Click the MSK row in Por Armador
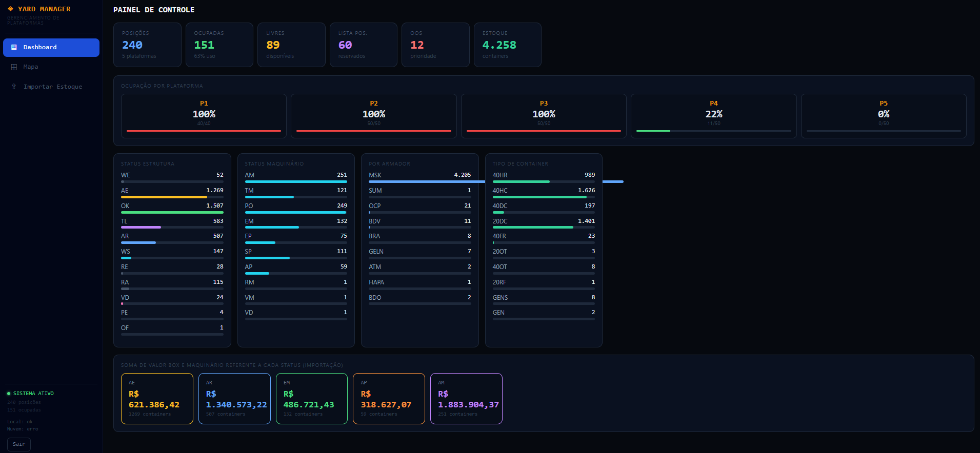This screenshot has width=980, height=453. pos(419,175)
